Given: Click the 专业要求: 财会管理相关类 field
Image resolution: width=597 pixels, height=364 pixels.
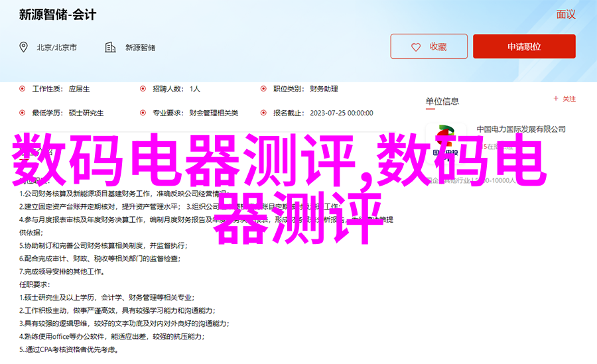Looking at the screenshot, I should pyautogui.click(x=195, y=113).
